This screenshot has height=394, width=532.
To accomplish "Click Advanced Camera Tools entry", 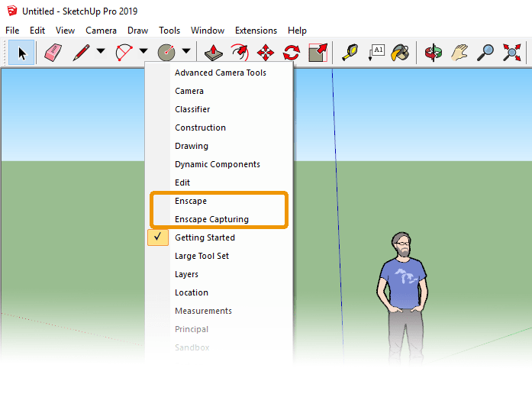I will pyautogui.click(x=220, y=73).
